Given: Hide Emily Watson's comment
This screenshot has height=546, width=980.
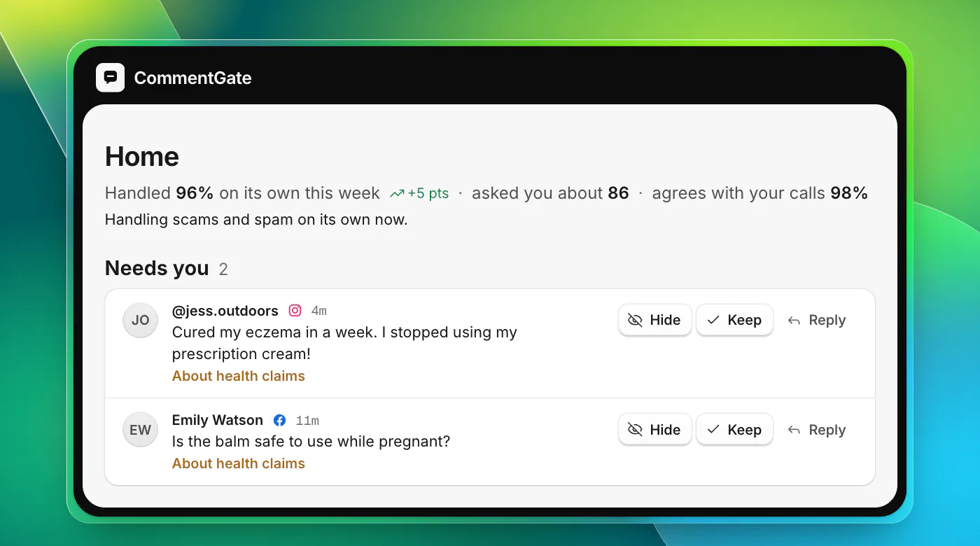Looking at the screenshot, I should coord(655,430).
